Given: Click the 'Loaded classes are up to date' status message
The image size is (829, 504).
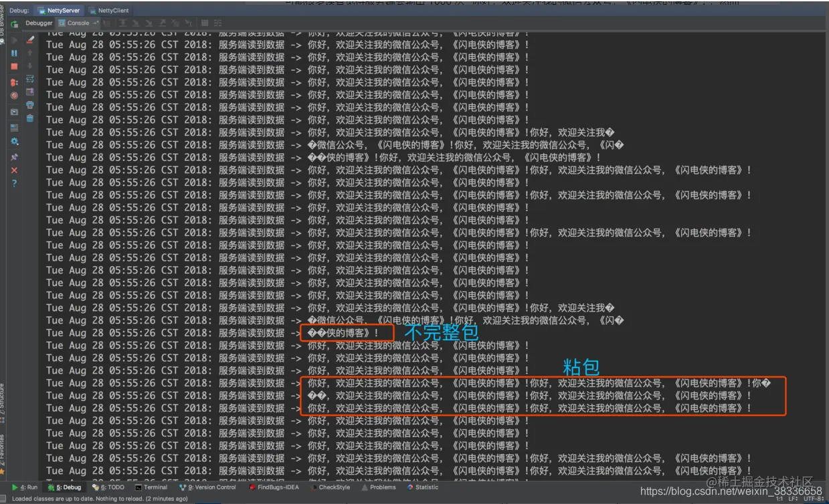Looking at the screenshot, I should point(100,499).
